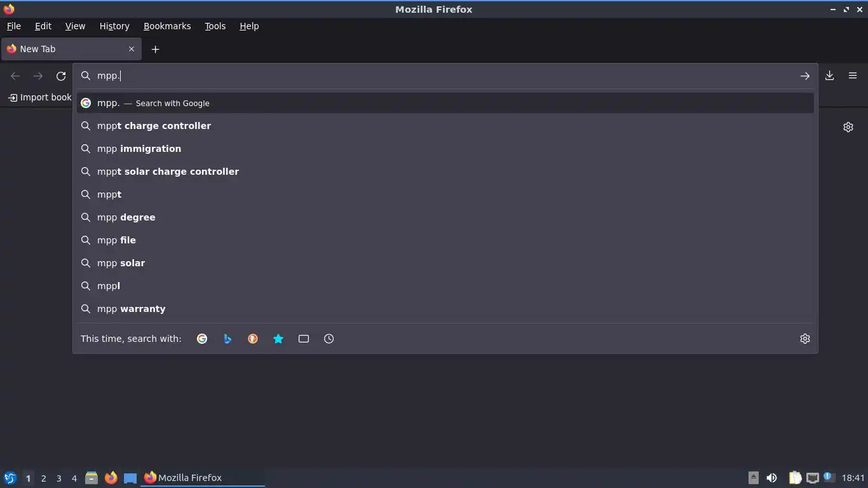The height and width of the screenshot is (488, 868).
Task: Reload the current page
Action: tap(61, 76)
